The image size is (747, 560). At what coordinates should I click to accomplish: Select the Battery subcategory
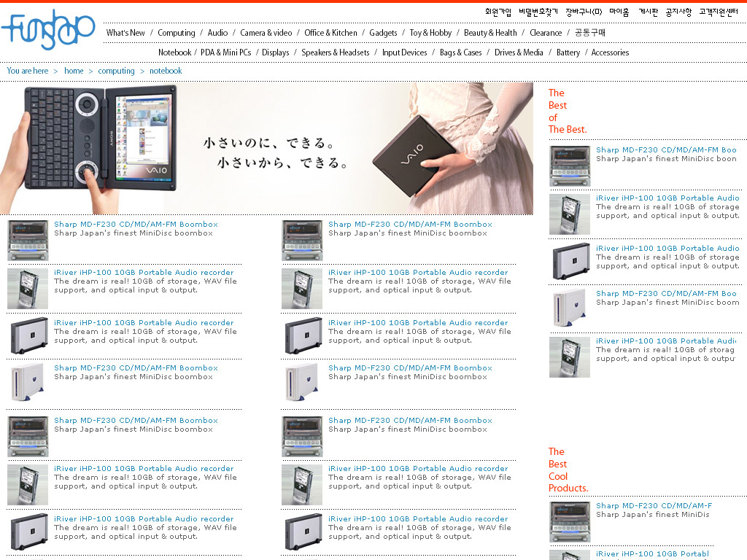tap(568, 52)
